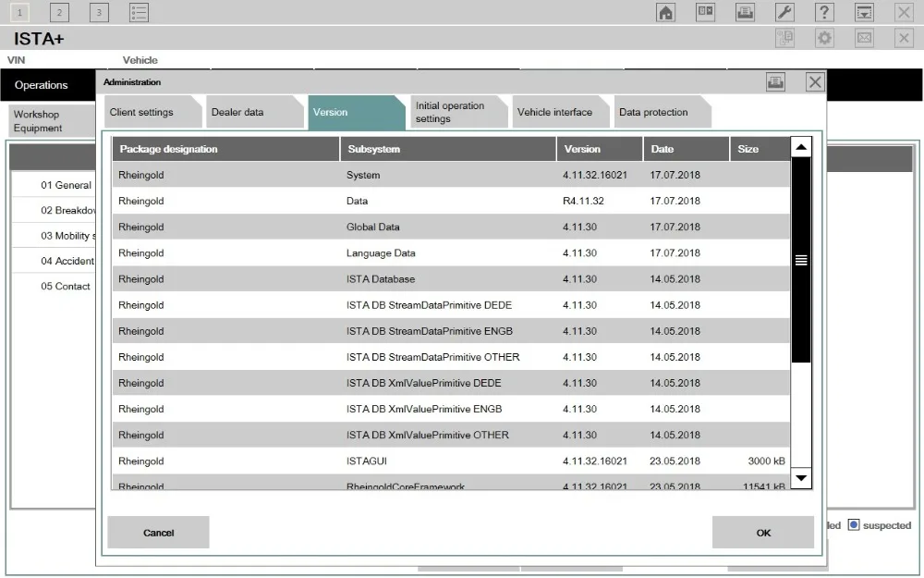This screenshot has height=578, width=924.
Task: Confirm with the OK button
Action: coord(763,533)
